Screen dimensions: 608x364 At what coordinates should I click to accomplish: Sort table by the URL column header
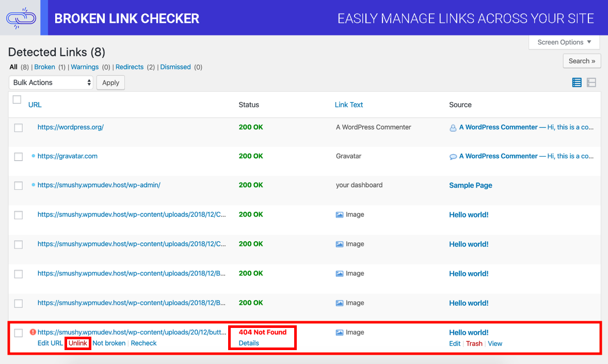tap(35, 105)
